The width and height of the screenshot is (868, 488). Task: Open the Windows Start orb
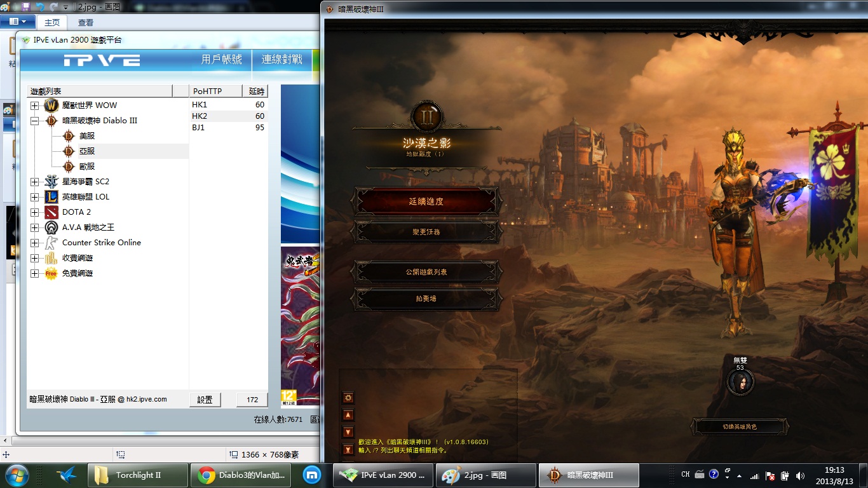coord(17,475)
